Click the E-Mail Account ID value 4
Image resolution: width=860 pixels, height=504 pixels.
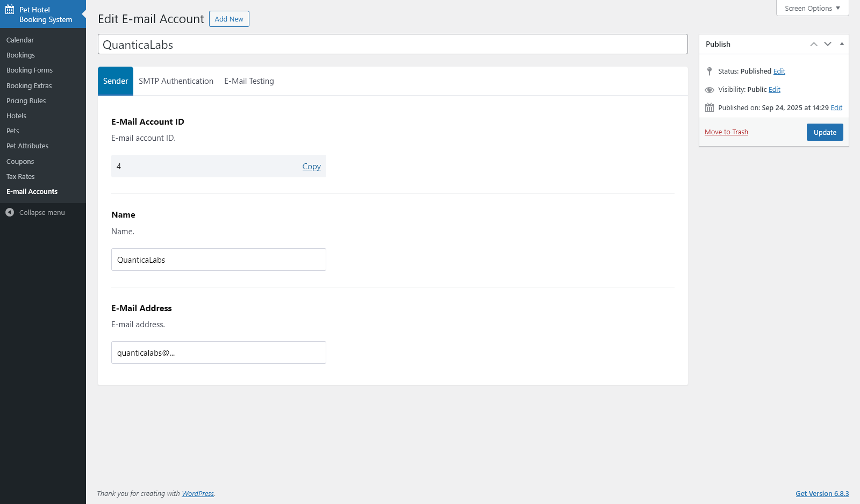coord(119,167)
